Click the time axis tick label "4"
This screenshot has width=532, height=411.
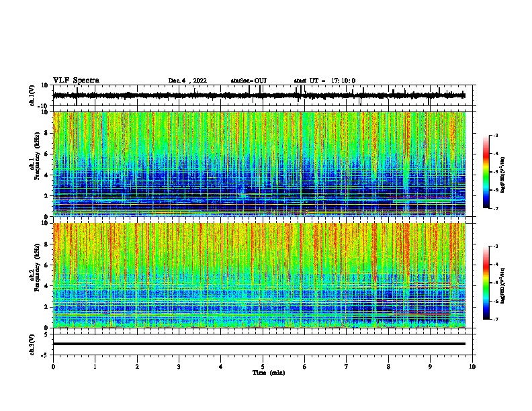[221, 367]
